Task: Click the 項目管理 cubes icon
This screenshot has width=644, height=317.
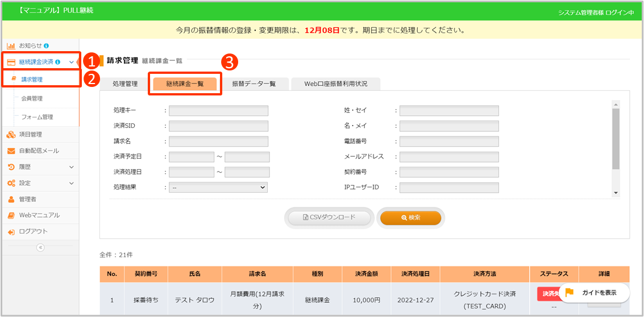Action: [11, 135]
